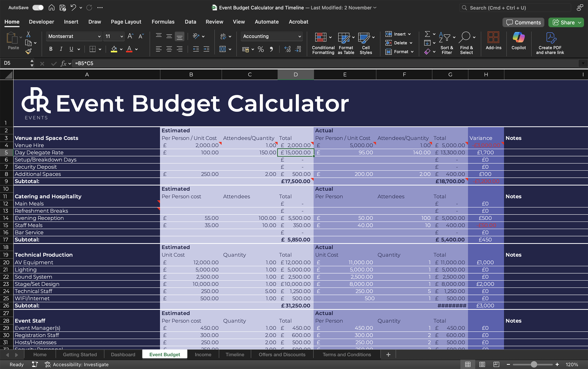Screen dimensions: 588x369
Task: Open the Share button dropdown arrow
Action: point(580,23)
